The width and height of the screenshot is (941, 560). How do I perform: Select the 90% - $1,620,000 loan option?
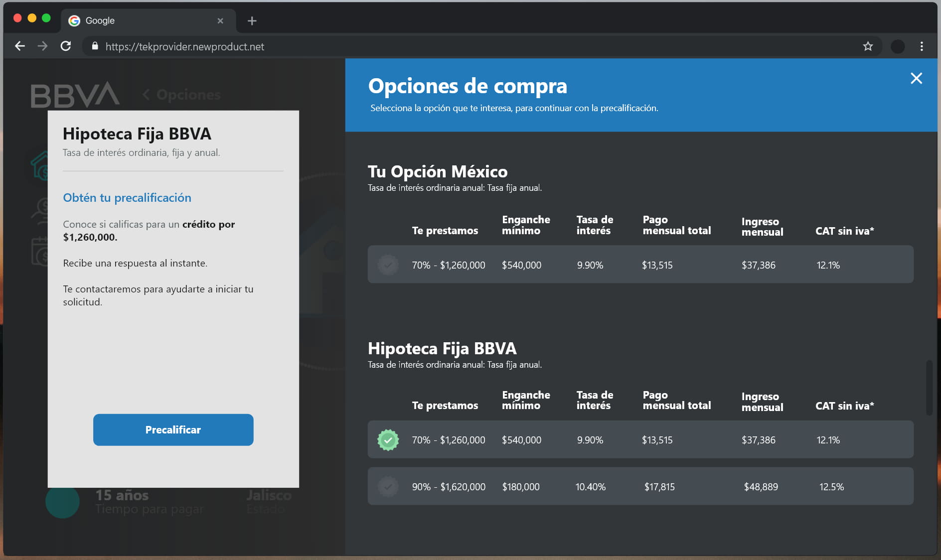[388, 487]
